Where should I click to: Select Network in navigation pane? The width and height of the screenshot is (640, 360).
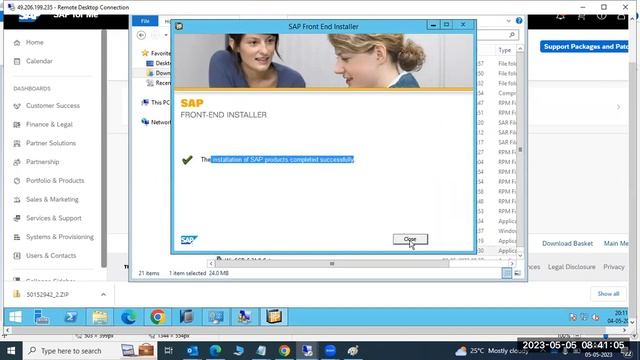pos(156,122)
